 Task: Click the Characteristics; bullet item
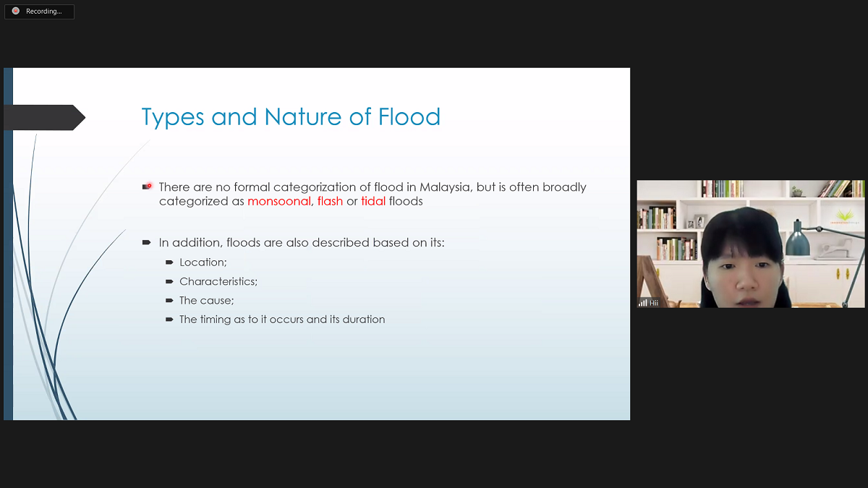coord(218,281)
